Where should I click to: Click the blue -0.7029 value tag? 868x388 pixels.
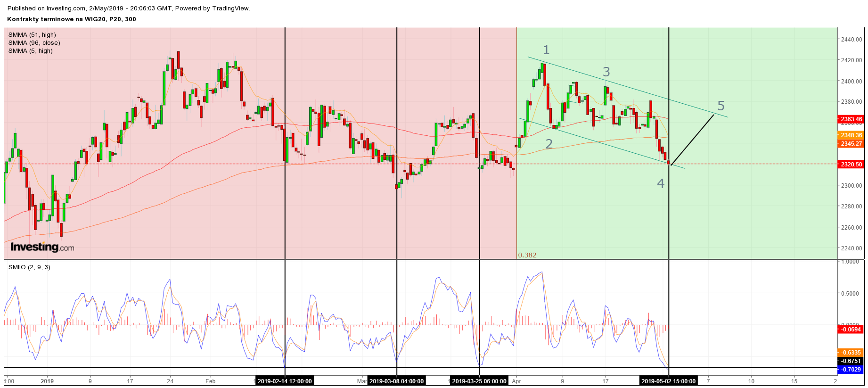tap(851, 370)
